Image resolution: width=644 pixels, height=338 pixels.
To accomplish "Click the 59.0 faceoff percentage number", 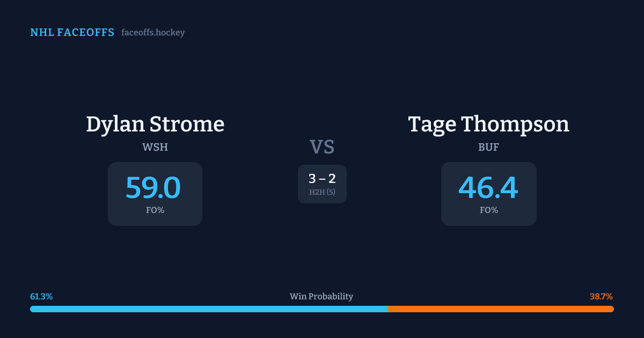I will (x=153, y=188).
